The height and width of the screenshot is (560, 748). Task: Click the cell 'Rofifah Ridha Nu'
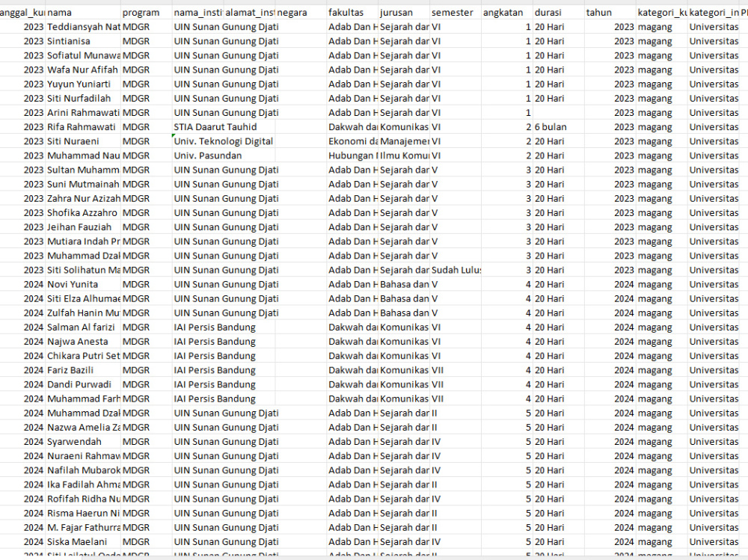pos(83,499)
